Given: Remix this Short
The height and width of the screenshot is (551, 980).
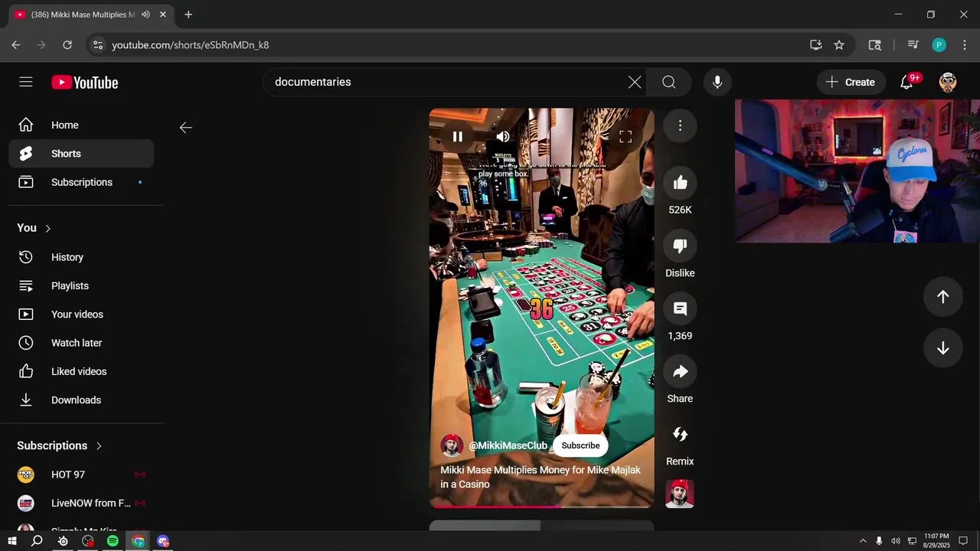Looking at the screenshot, I should pos(680,434).
